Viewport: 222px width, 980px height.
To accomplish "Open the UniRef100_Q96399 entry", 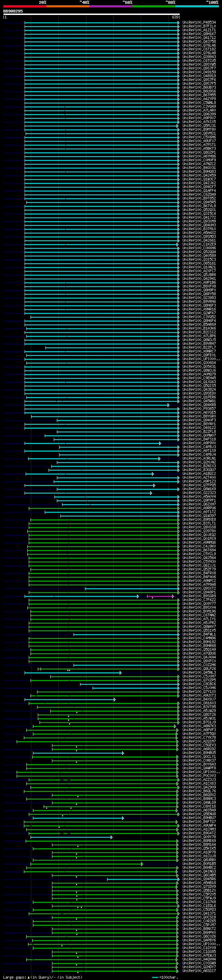I will point(199,114).
